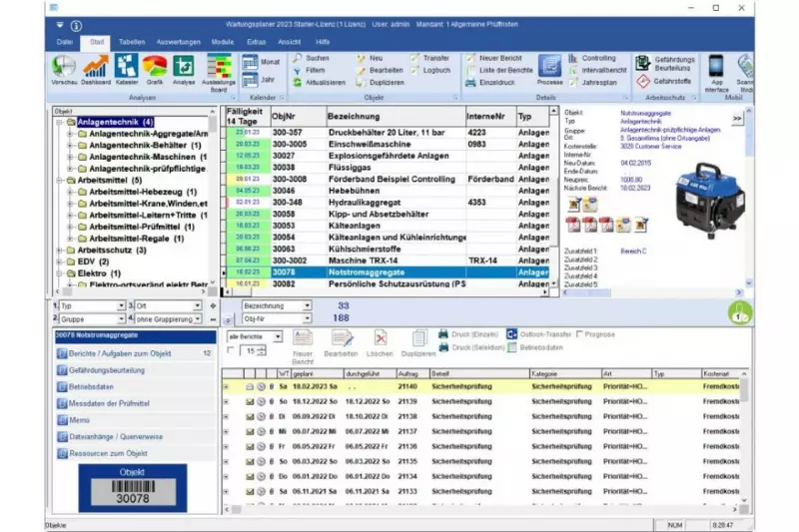Collapse the Anlagentechnik tree node
Screen dimensions: 799x532
(59, 122)
